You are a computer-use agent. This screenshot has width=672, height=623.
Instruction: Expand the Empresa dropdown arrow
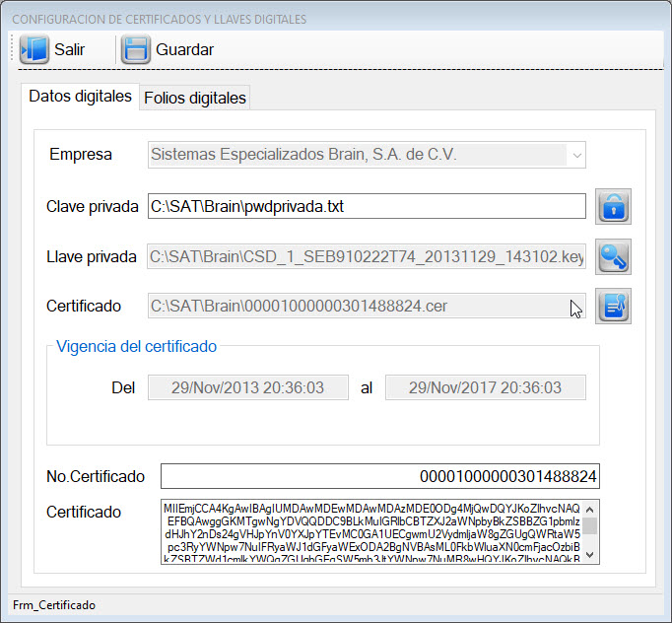[x=576, y=155]
